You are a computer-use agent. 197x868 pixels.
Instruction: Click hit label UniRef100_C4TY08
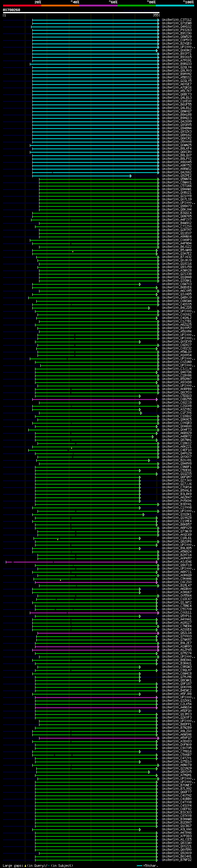pyautogui.click(x=177, y=802)
